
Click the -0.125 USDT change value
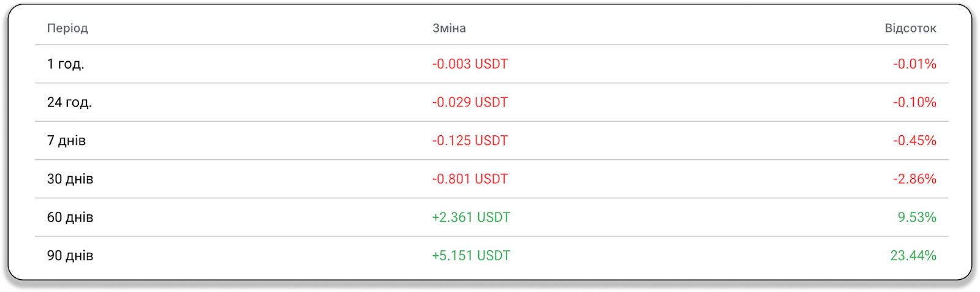point(470,141)
